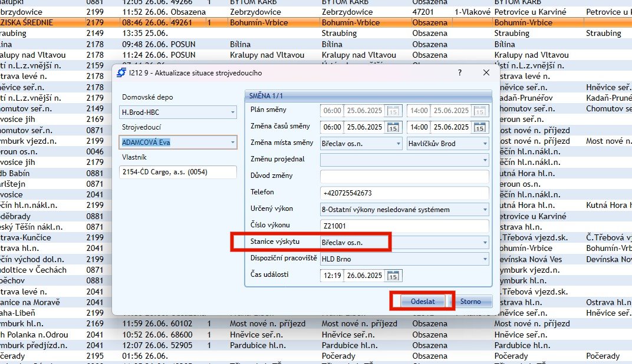Viewport: 632px width, 364px height.
Task: Expand the Domovské depo dropdown
Action: tap(233, 112)
